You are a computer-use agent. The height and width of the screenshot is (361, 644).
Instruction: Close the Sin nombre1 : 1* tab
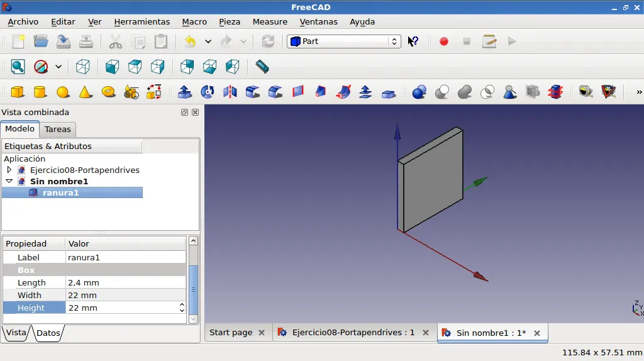(x=537, y=333)
